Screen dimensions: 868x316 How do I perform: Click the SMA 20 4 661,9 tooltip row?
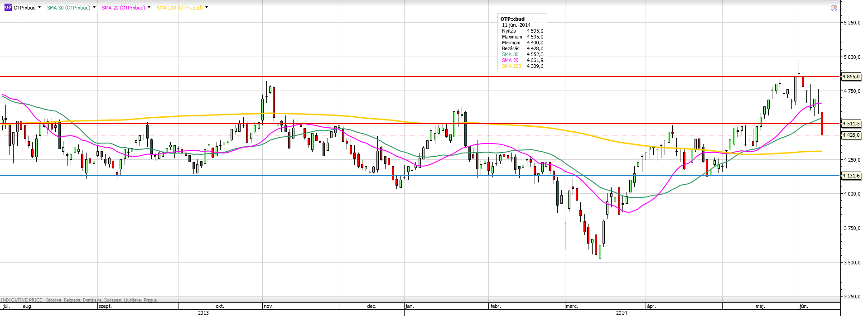click(x=522, y=60)
